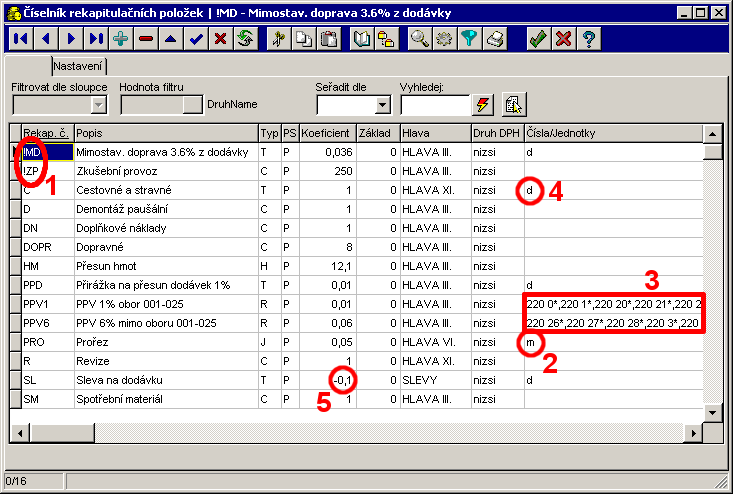This screenshot has width=733, height=494.
Task: Run search with lightning bolt button
Action: (x=484, y=104)
